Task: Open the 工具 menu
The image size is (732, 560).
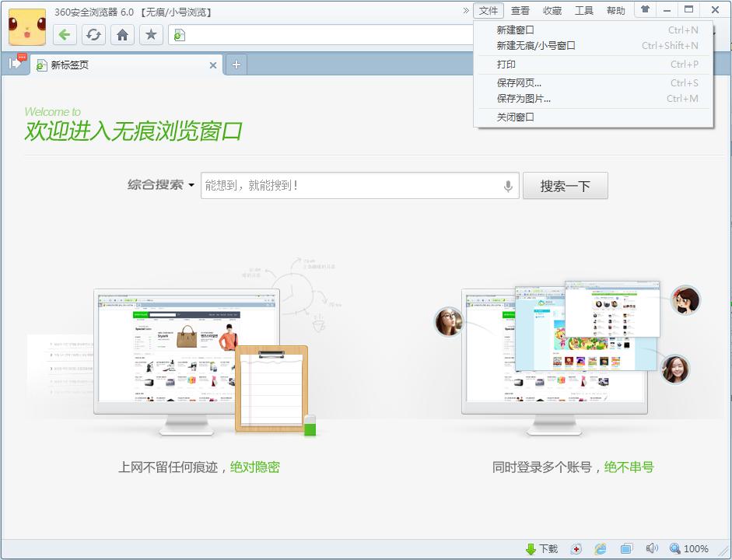Action: 583,10
